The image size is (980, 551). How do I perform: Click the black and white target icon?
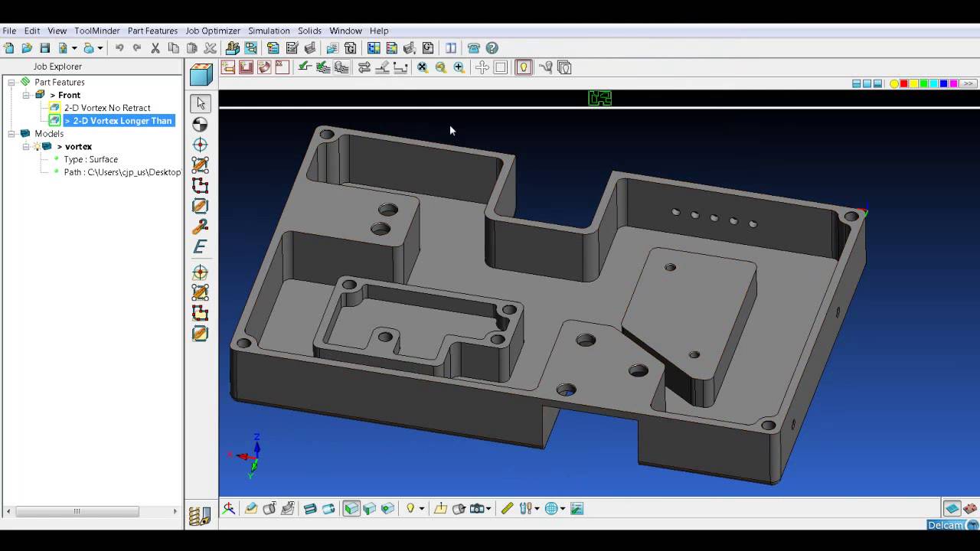[200, 124]
